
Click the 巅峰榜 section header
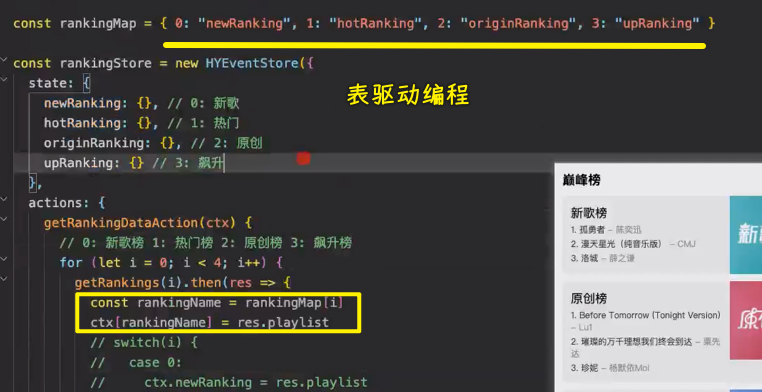click(x=581, y=180)
